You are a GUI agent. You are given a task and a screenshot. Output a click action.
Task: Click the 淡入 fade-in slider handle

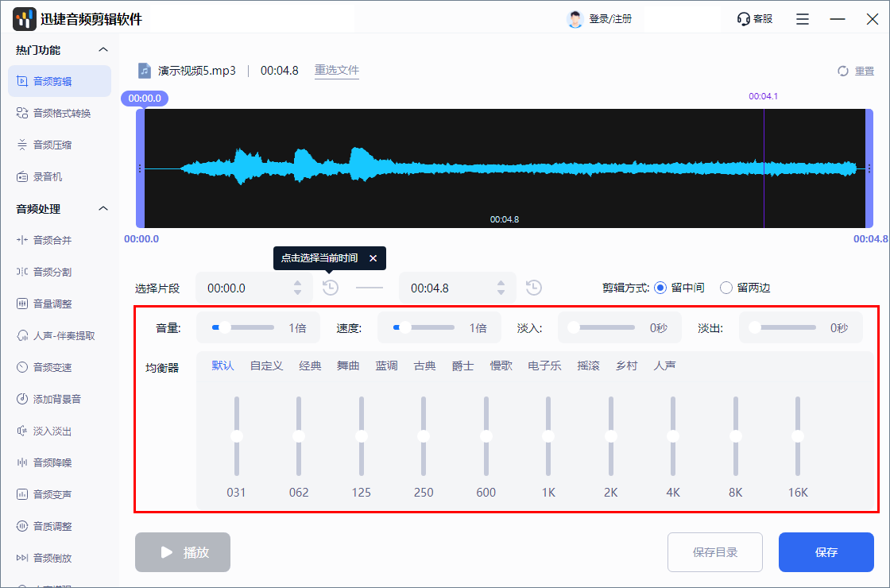[573, 327]
